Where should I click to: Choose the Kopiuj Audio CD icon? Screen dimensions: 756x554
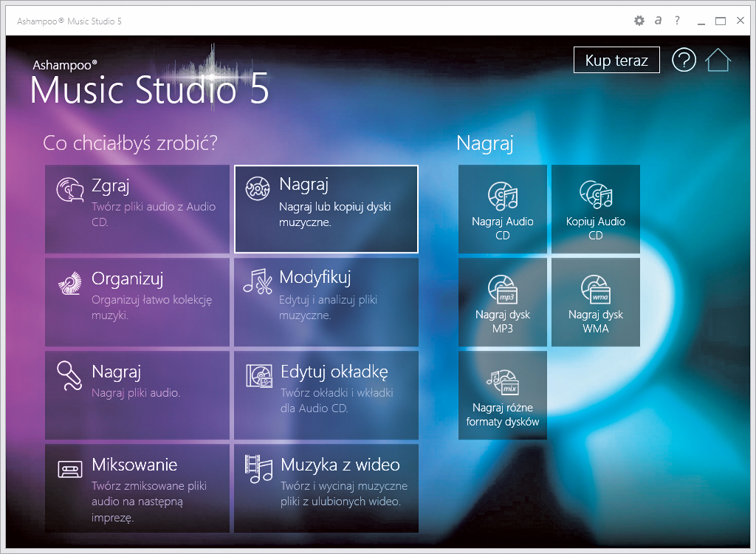(595, 196)
